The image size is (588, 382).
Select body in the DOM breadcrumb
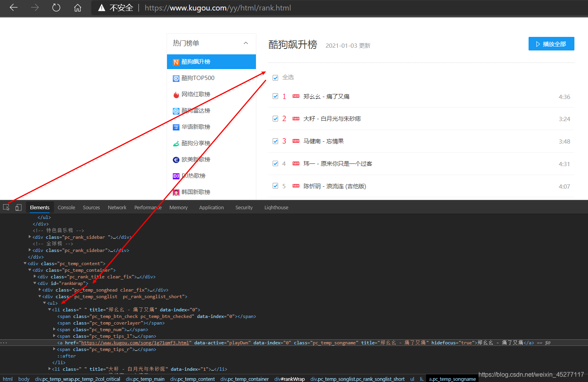point(24,379)
